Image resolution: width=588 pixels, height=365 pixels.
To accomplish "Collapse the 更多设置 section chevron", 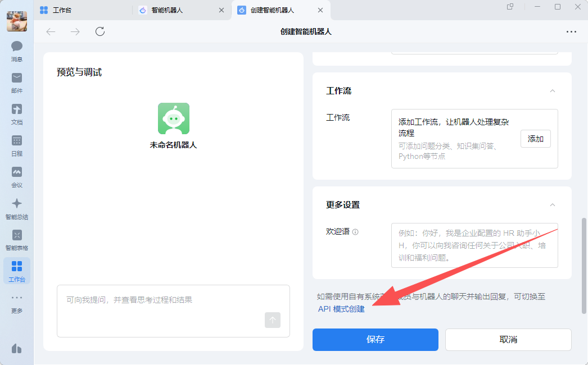I will tap(552, 205).
